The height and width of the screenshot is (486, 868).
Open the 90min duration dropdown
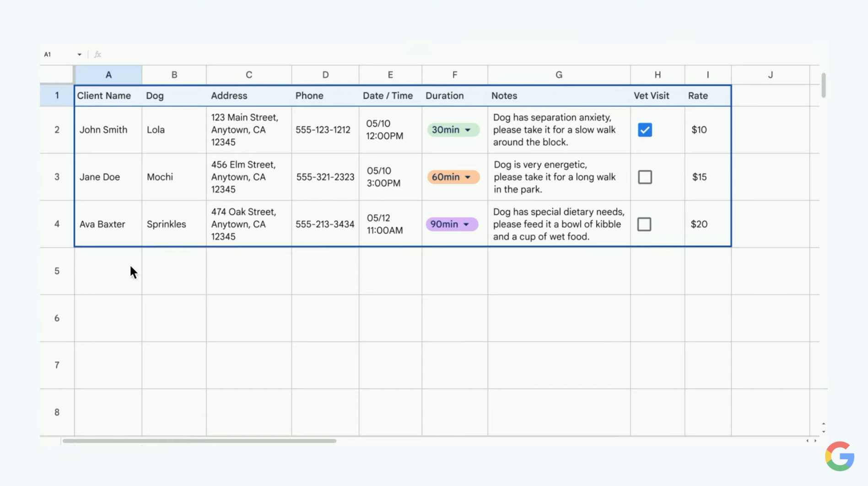pos(466,224)
